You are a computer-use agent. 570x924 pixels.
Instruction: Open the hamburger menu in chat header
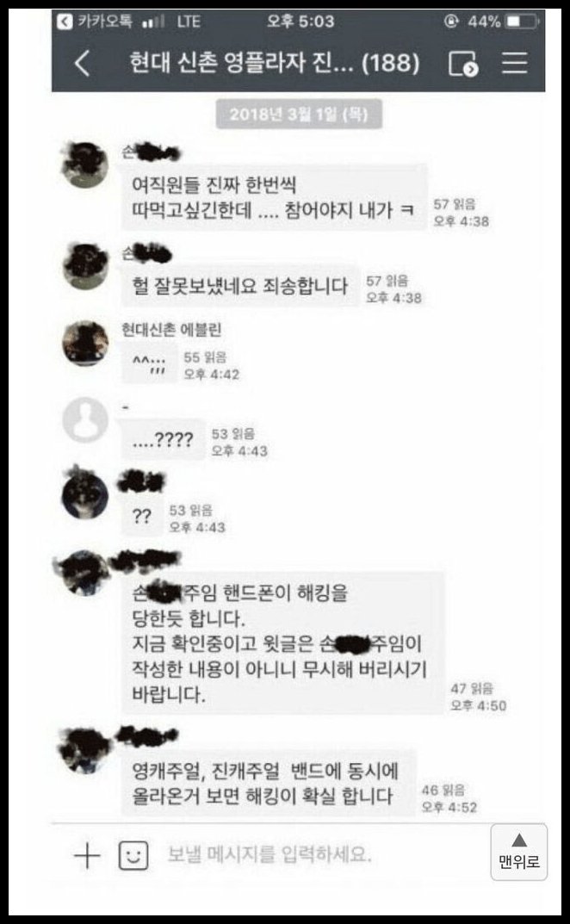click(x=514, y=63)
